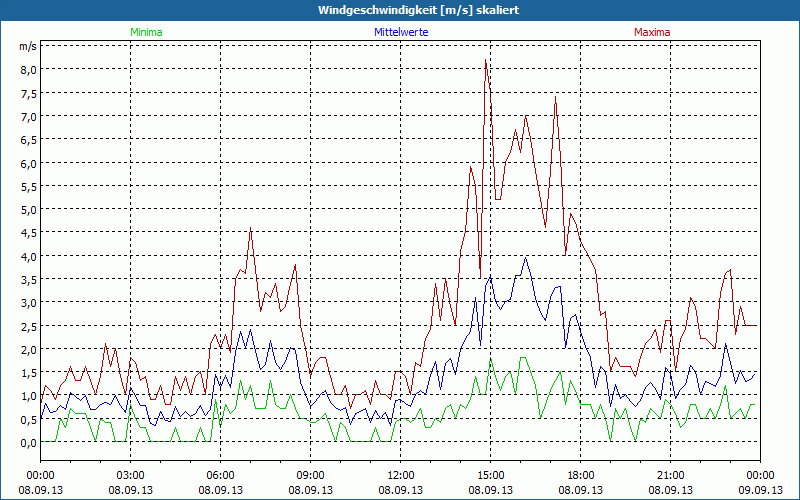The image size is (800, 500).
Task: Click the y-axis value '4,0'
Action: (29, 257)
